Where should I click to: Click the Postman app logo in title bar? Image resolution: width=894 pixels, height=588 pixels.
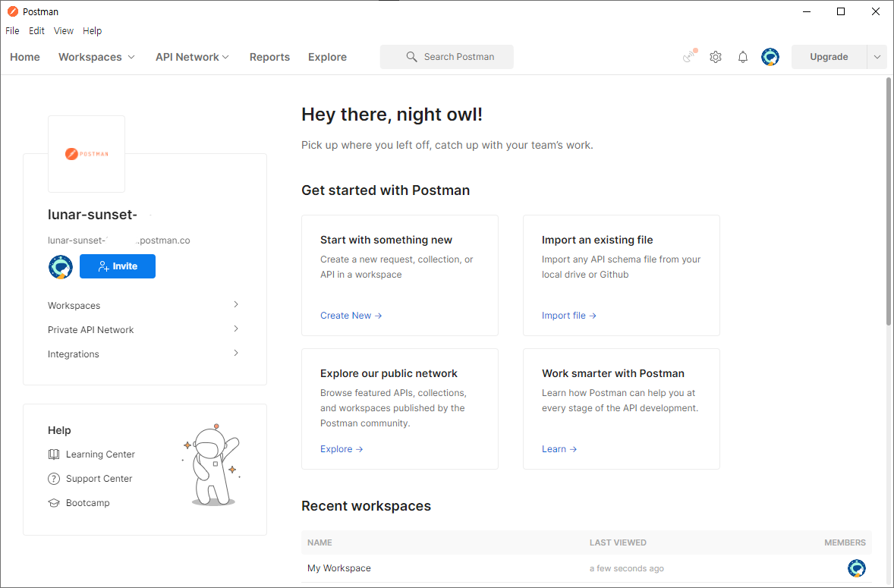(13, 11)
